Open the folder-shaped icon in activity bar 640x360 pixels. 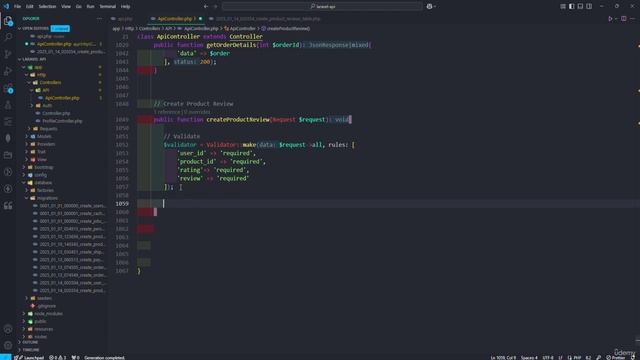8,156
